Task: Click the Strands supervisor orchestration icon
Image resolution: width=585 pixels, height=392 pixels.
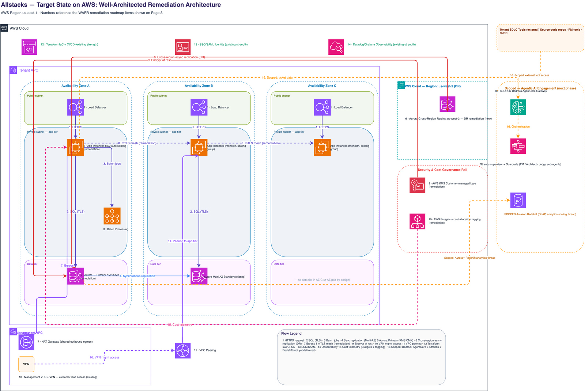Action: 518,146
